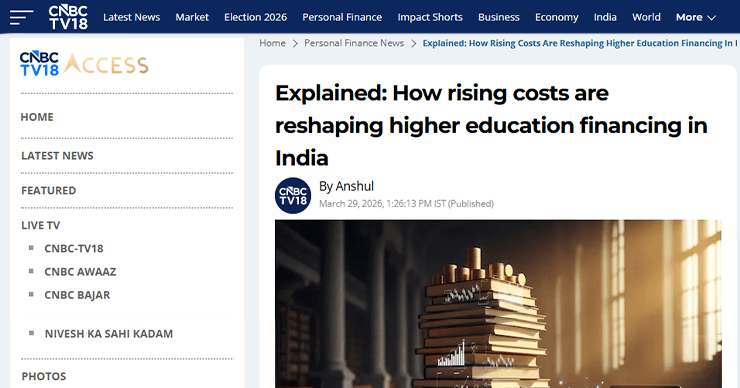Click Personal Finance News breadcrumb
740x388 pixels.
tap(354, 43)
